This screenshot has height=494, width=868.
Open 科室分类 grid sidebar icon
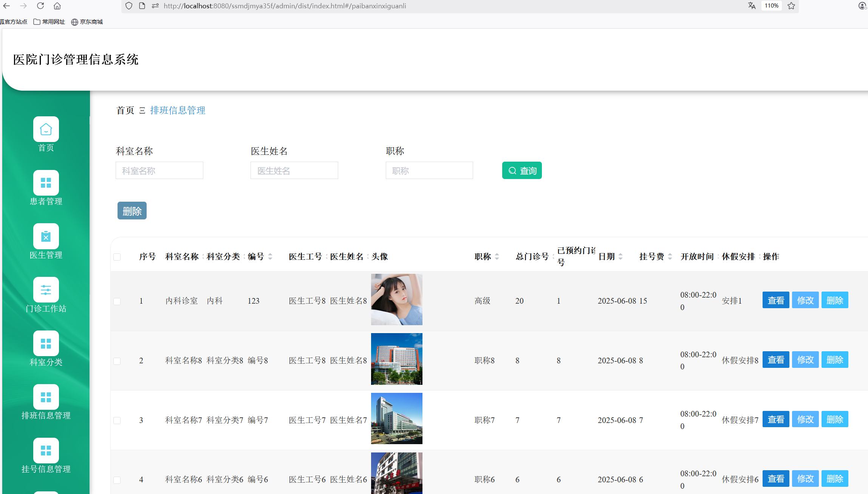[x=46, y=344]
